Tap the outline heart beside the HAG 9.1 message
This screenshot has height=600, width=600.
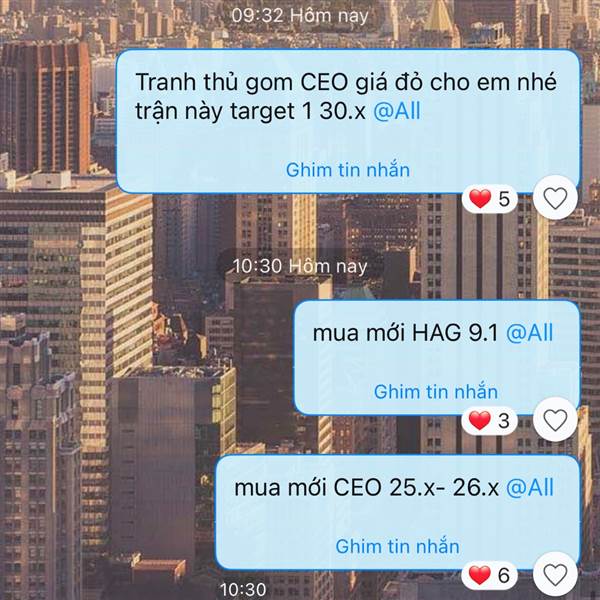coord(555,420)
